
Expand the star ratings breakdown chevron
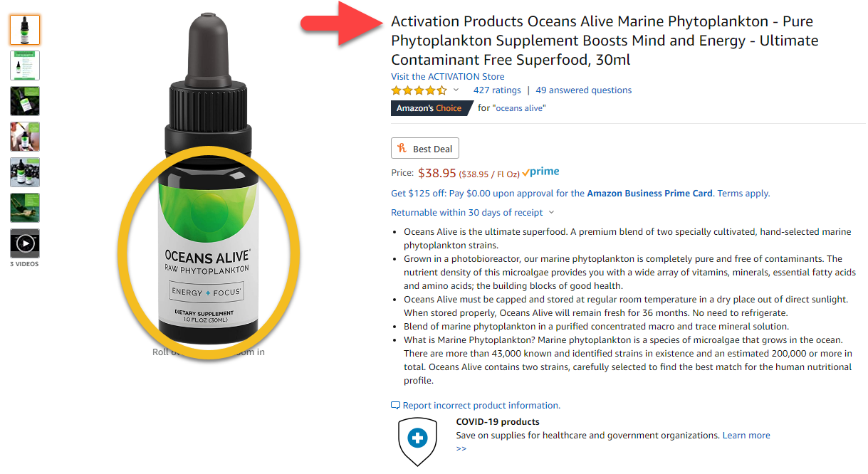456,90
